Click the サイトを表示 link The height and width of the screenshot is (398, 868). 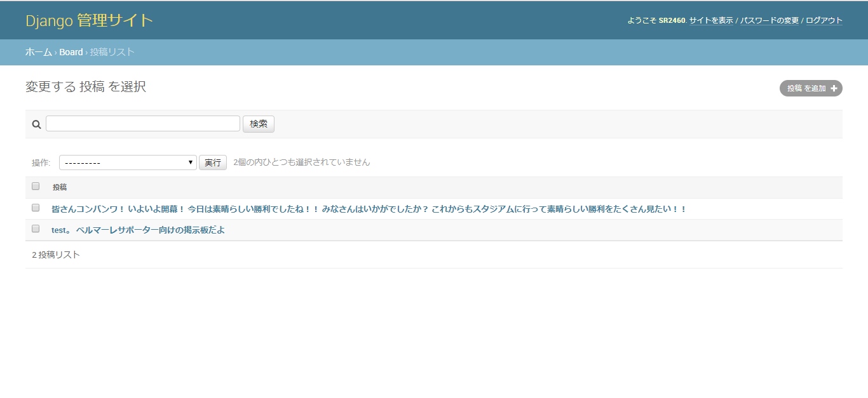712,20
